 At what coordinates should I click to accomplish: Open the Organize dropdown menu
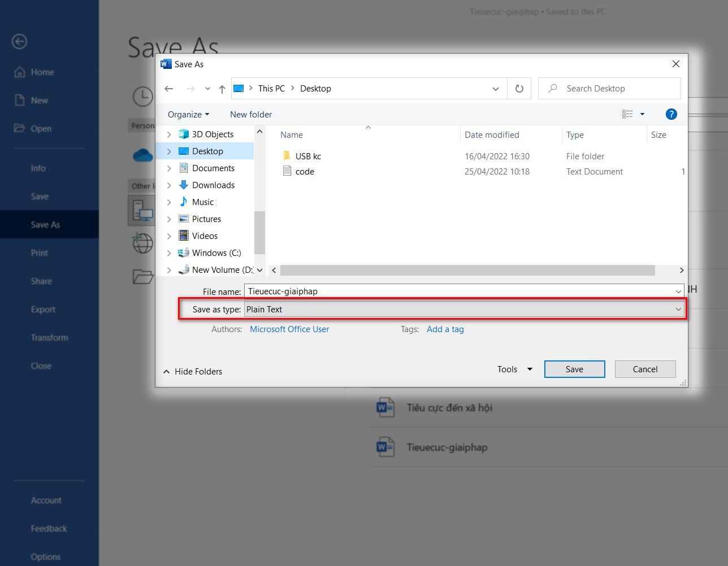point(188,115)
